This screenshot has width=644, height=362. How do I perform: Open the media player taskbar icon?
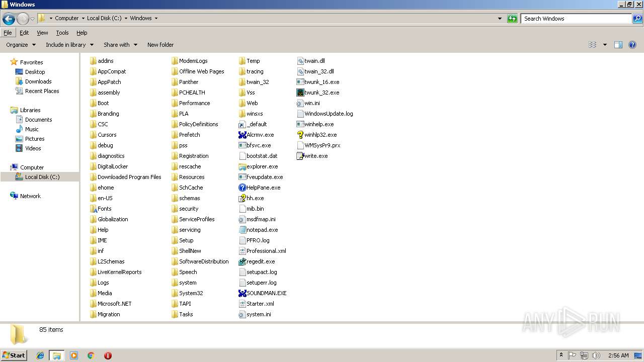(74, 355)
